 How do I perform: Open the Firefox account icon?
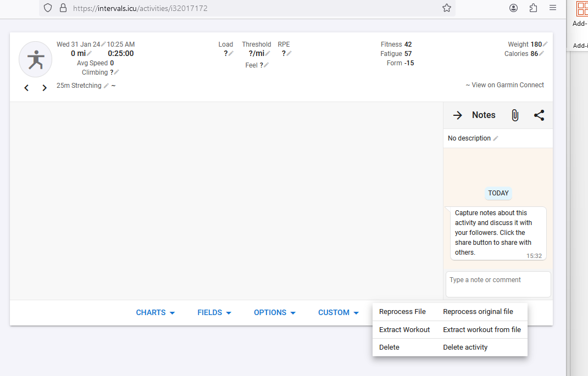[513, 8]
